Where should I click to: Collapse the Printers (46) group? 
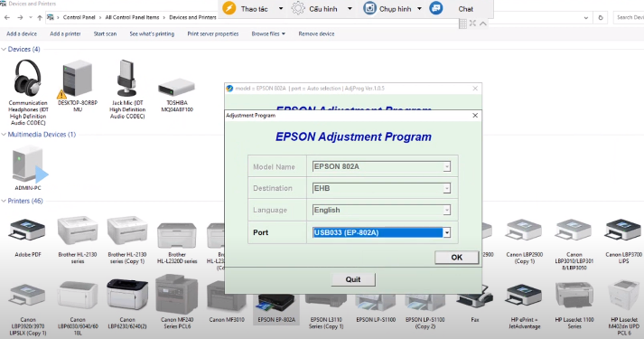[5, 201]
